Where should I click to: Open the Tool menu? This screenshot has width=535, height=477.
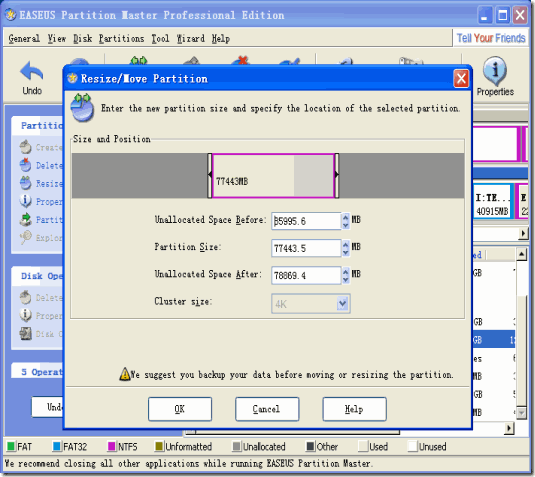tap(160, 38)
